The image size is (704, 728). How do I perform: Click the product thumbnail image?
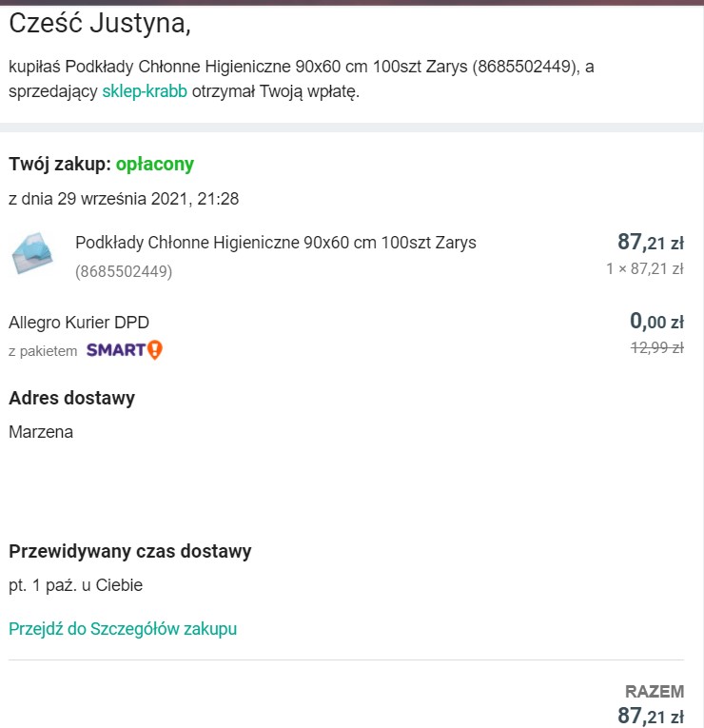point(33,254)
